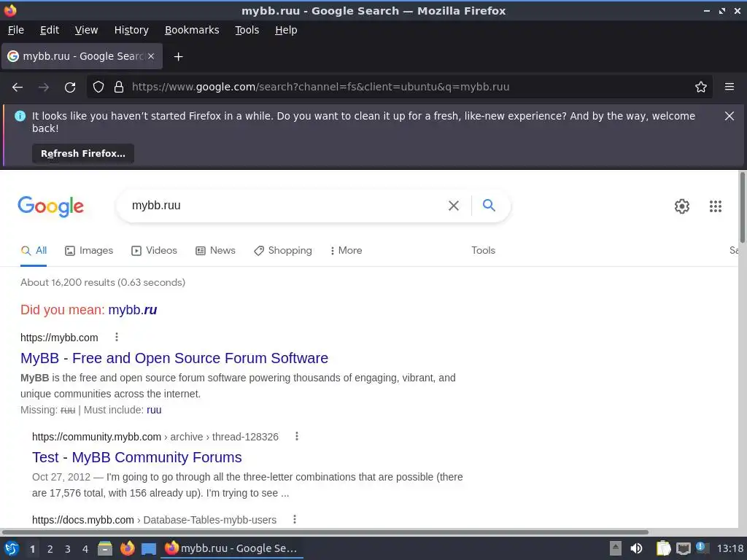Open the volume control in tray

636,548
